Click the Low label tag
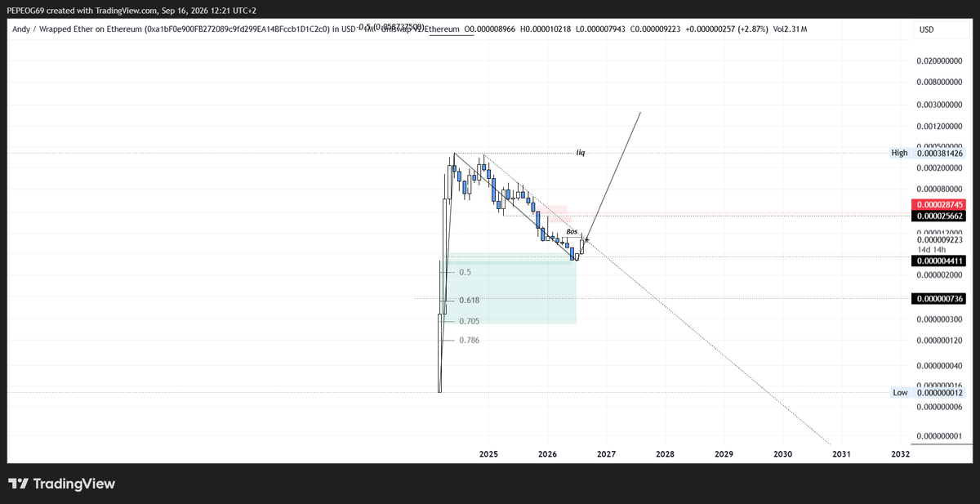 click(x=900, y=393)
